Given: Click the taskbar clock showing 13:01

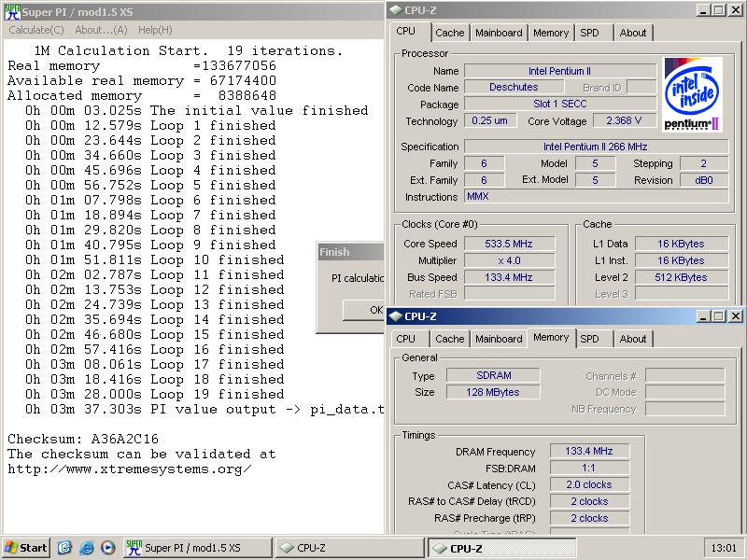Looking at the screenshot, I should (x=723, y=548).
